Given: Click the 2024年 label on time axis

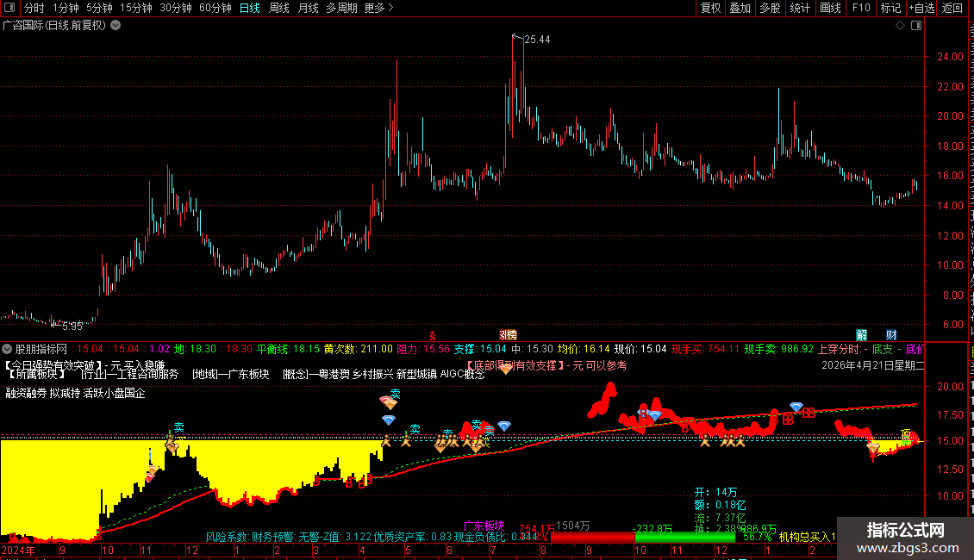Looking at the screenshot, I should tap(19, 550).
